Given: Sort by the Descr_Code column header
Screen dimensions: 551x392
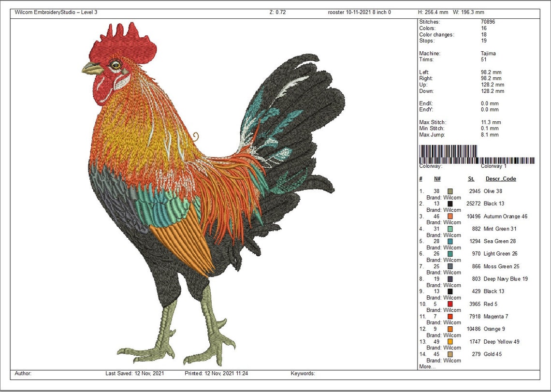Looking at the screenshot, I should [x=500, y=178].
